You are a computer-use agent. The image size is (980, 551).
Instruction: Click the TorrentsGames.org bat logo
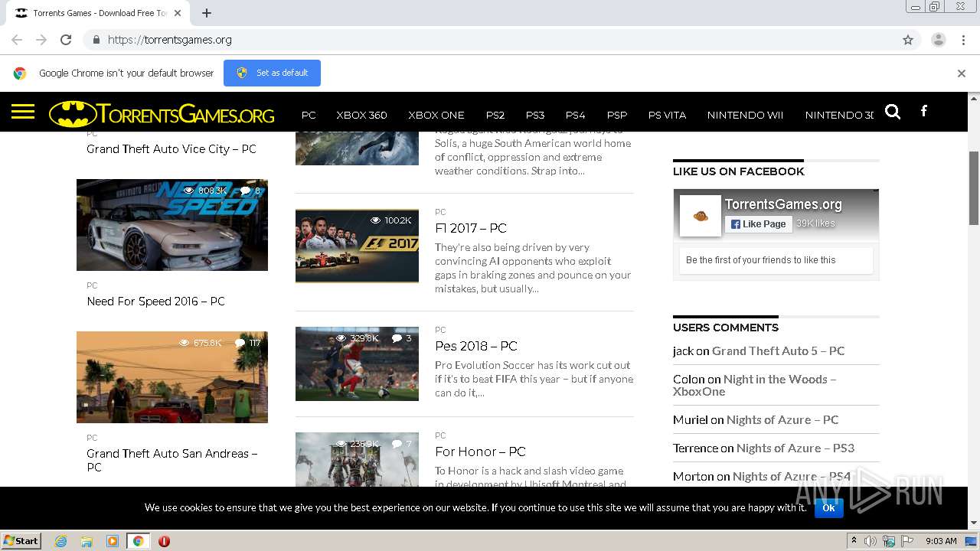click(x=162, y=114)
